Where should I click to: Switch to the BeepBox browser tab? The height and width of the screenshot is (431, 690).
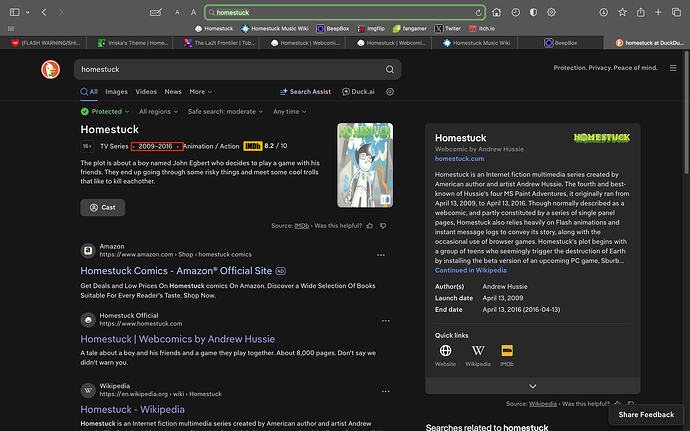tap(561, 43)
